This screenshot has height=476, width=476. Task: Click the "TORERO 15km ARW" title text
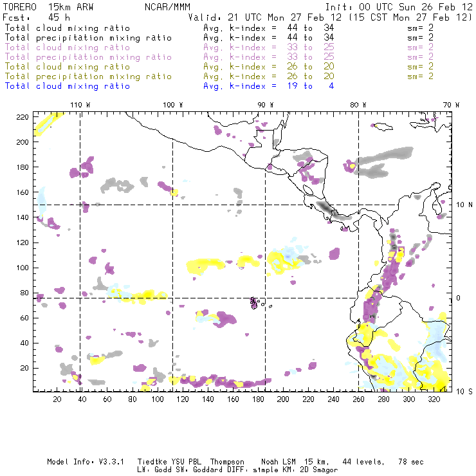(48, 7)
